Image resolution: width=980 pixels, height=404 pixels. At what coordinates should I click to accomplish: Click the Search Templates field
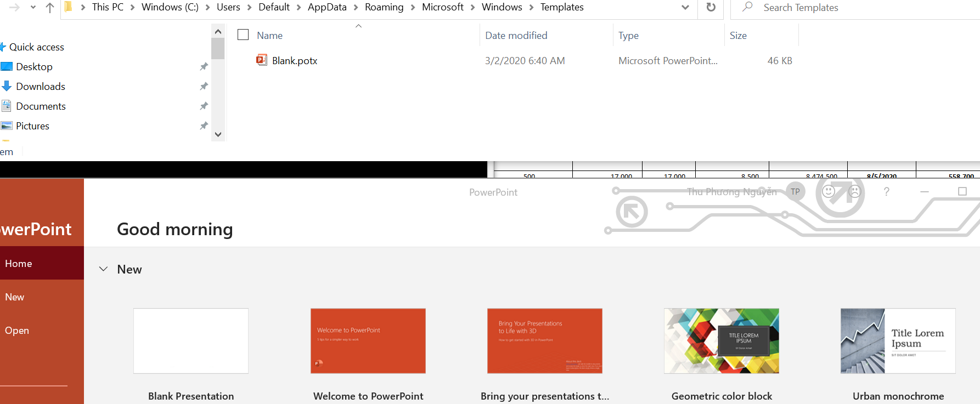[x=855, y=8]
